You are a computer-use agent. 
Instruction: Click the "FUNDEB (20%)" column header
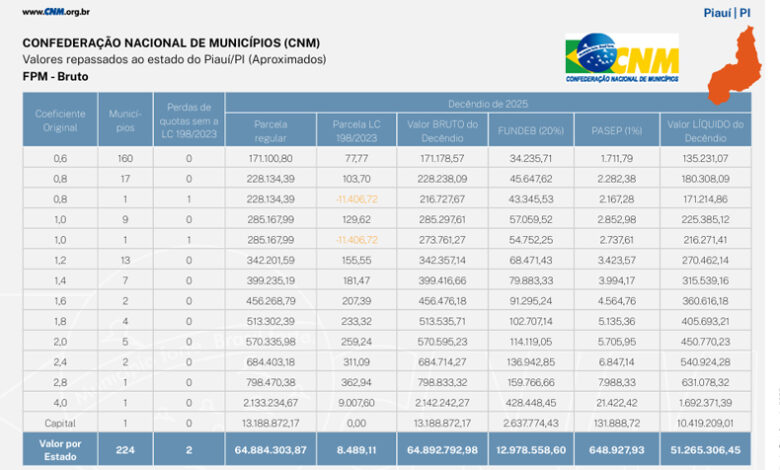click(529, 130)
